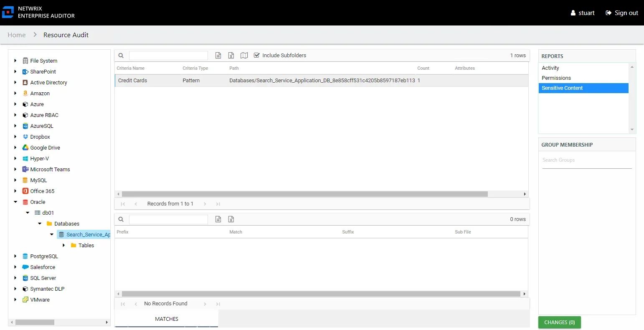Image resolution: width=644 pixels, height=330 pixels.
Task: Click the matches grid horizontal scrollbar
Action: point(321,294)
